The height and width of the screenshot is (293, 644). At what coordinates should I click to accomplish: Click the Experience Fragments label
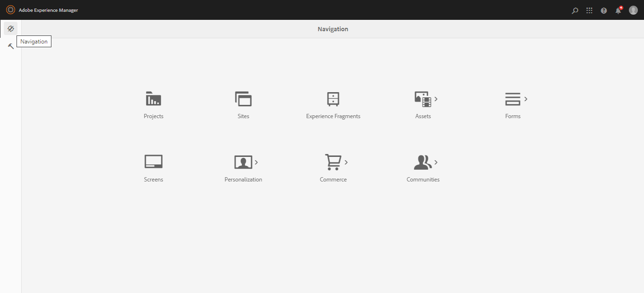333,116
